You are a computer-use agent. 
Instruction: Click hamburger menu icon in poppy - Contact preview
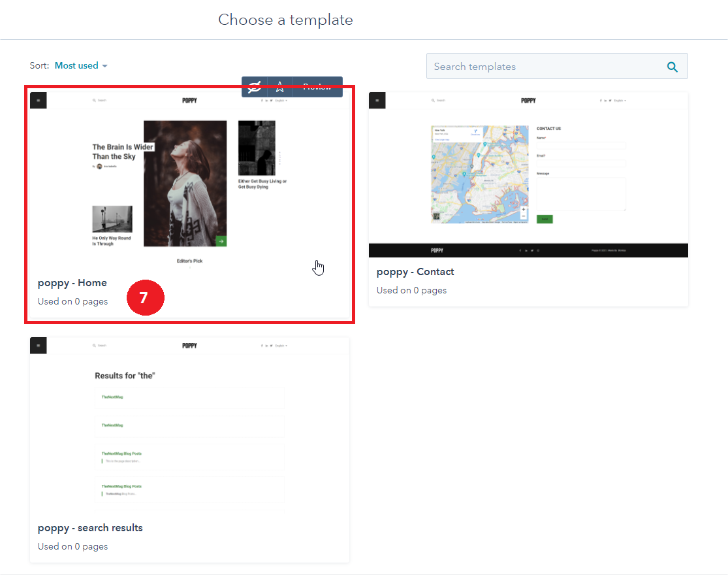[377, 101]
